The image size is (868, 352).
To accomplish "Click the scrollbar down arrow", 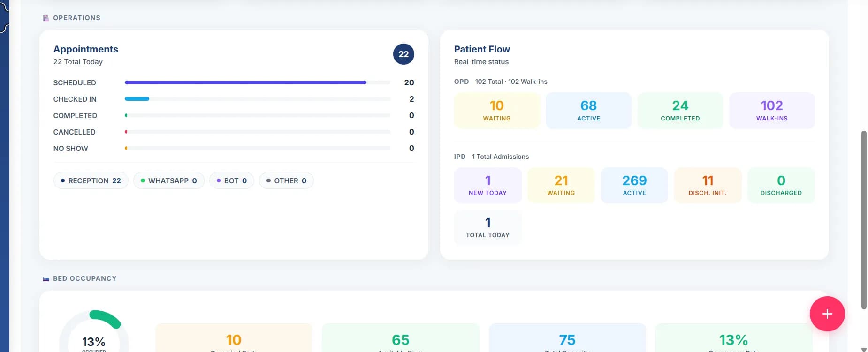I will coord(864,349).
